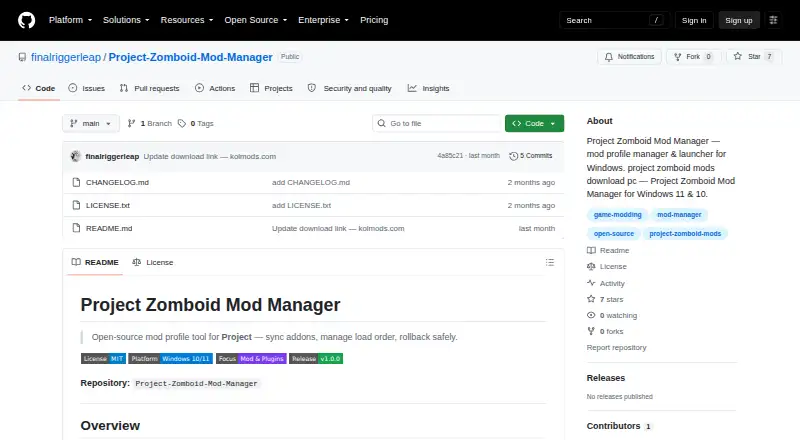
Task: Fork the repository
Action: (693, 57)
